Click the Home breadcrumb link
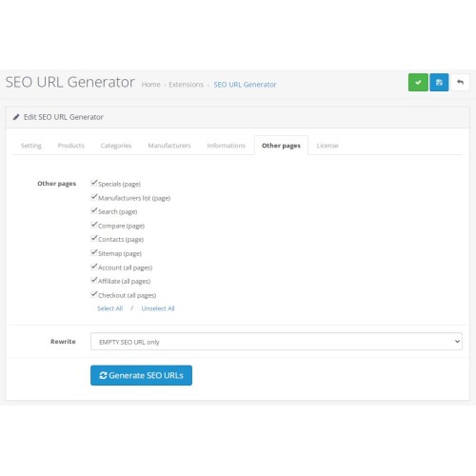Screen dimensions: 476x476 [150, 85]
